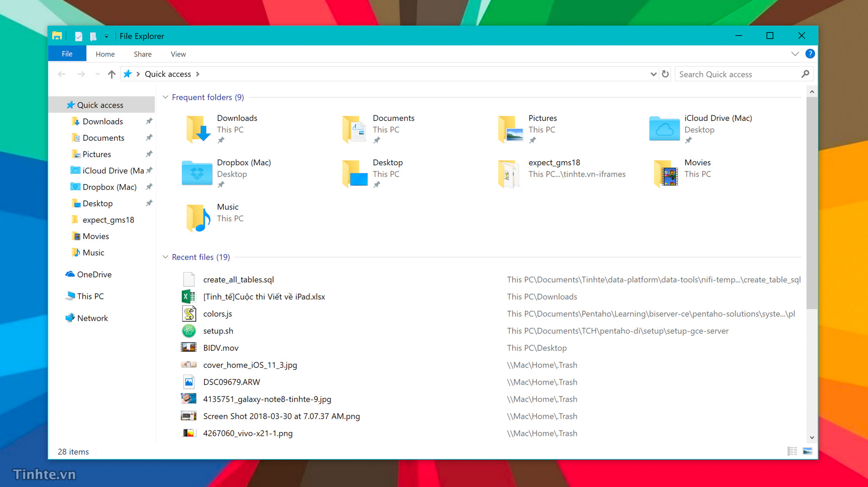Open the File menu tab
Screen dimensions: 868x487
[x=67, y=54]
